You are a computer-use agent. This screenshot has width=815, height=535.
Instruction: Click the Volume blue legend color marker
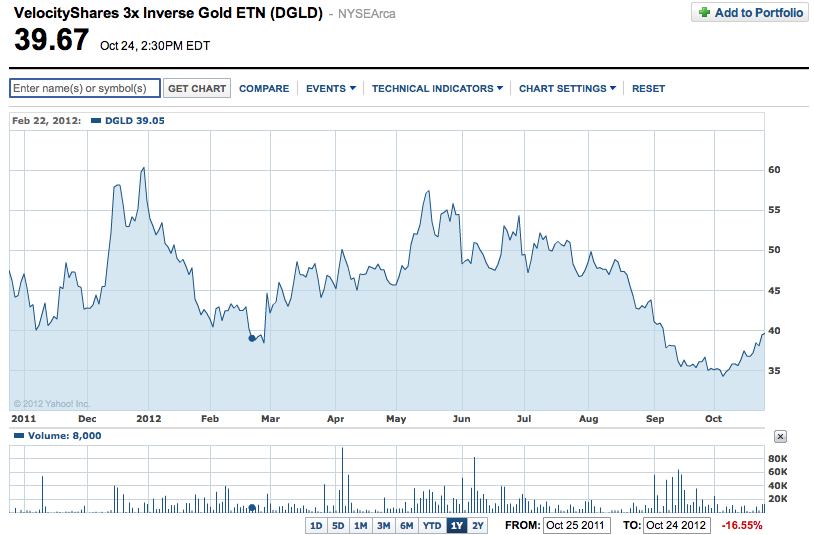pyautogui.click(x=19, y=436)
